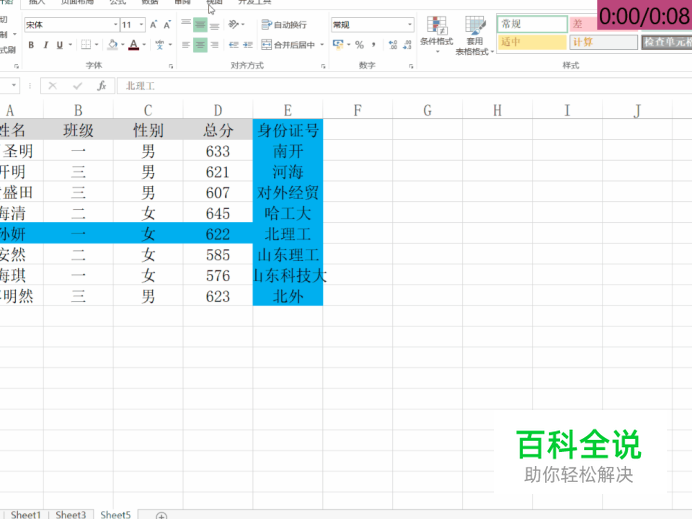This screenshot has height=519, width=692.
Task: Apply the 常规 cell style
Action: (x=532, y=24)
